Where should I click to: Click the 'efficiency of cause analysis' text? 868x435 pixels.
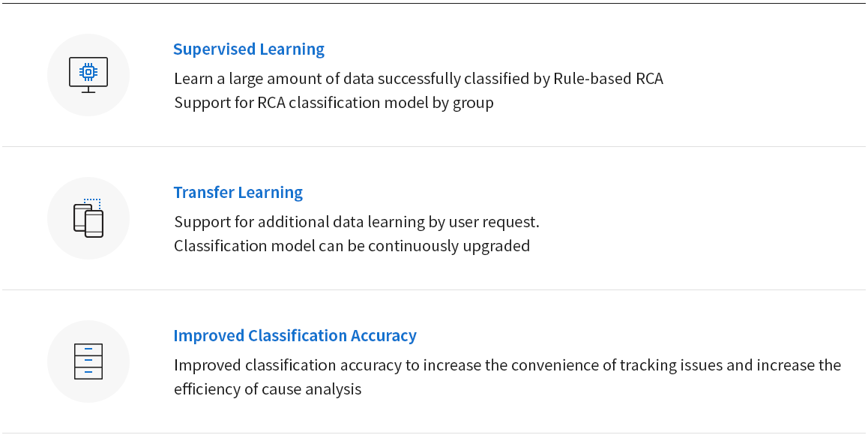click(x=268, y=389)
